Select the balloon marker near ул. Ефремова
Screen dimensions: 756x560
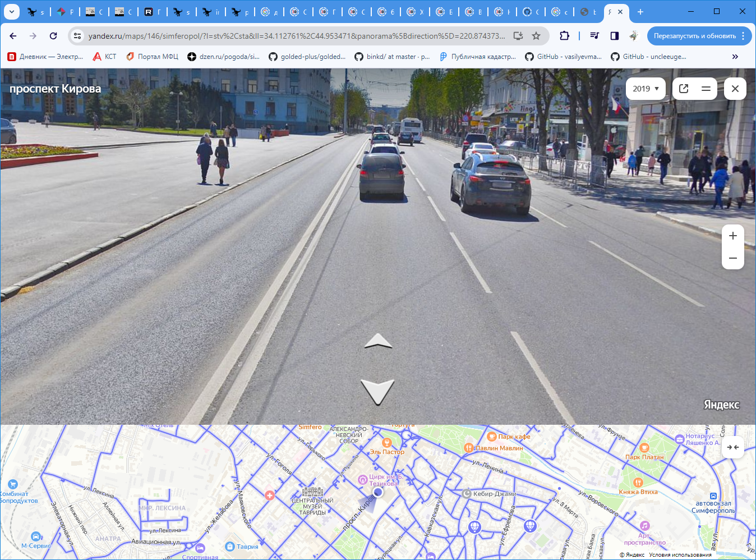[530, 526]
